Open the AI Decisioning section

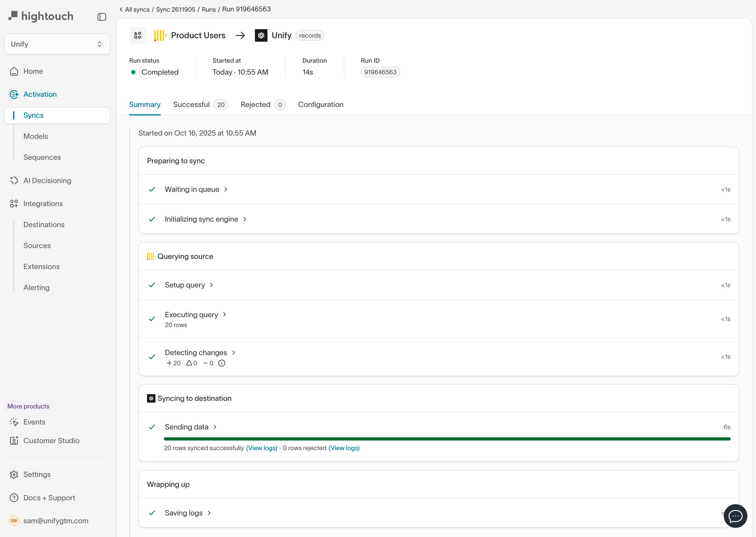click(x=47, y=180)
